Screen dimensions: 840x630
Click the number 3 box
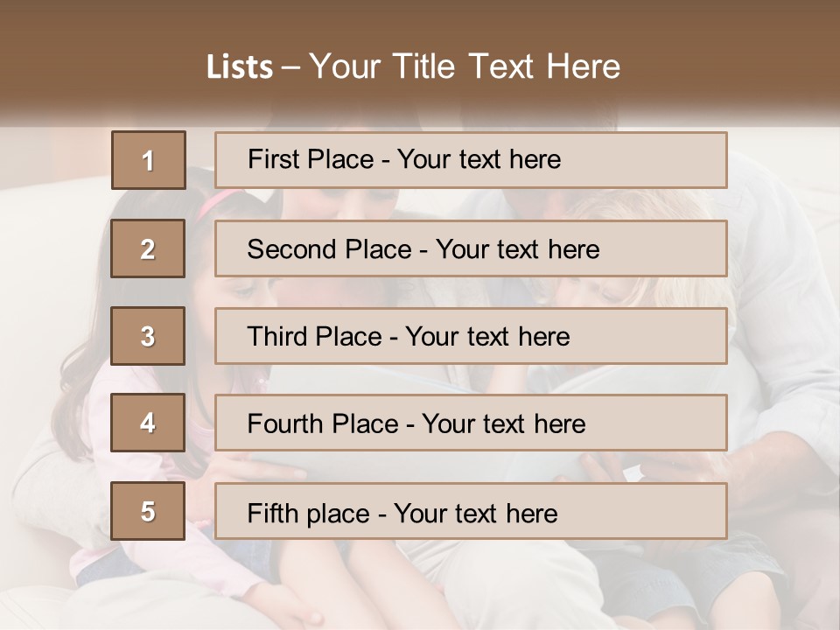tap(148, 336)
